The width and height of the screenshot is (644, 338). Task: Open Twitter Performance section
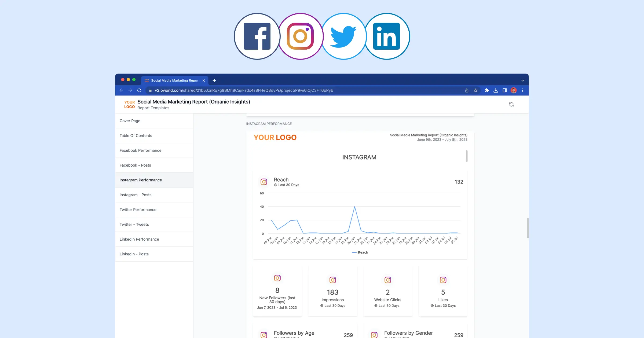[154, 210]
